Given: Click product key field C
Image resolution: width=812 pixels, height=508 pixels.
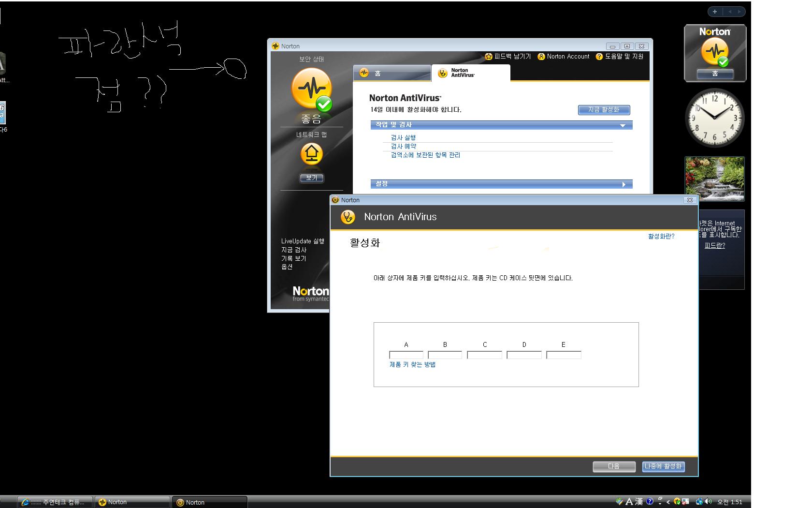Looking at the screenshot, I should (x=485, y=355).
